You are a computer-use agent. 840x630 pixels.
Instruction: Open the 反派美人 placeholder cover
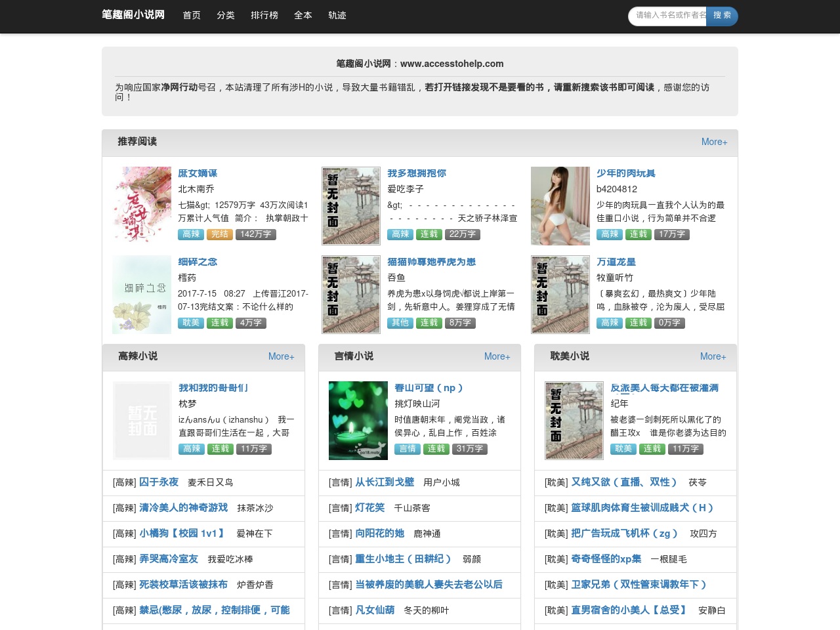tap(574, 421)
